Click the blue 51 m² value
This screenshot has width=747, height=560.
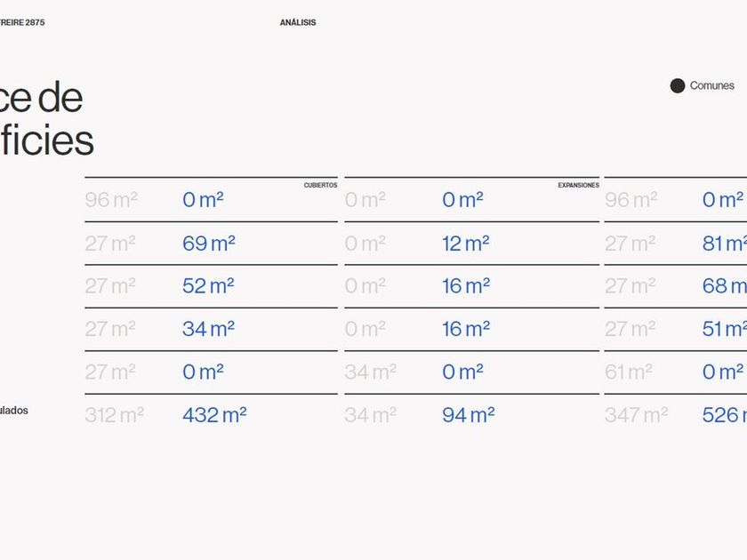pyautogui.click(x=724, y=329)
